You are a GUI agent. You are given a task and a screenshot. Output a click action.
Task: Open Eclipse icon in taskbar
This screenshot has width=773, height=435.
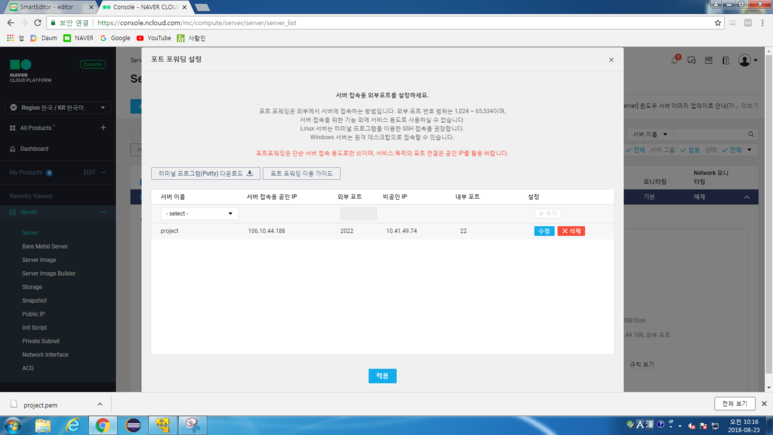(133, 425)
